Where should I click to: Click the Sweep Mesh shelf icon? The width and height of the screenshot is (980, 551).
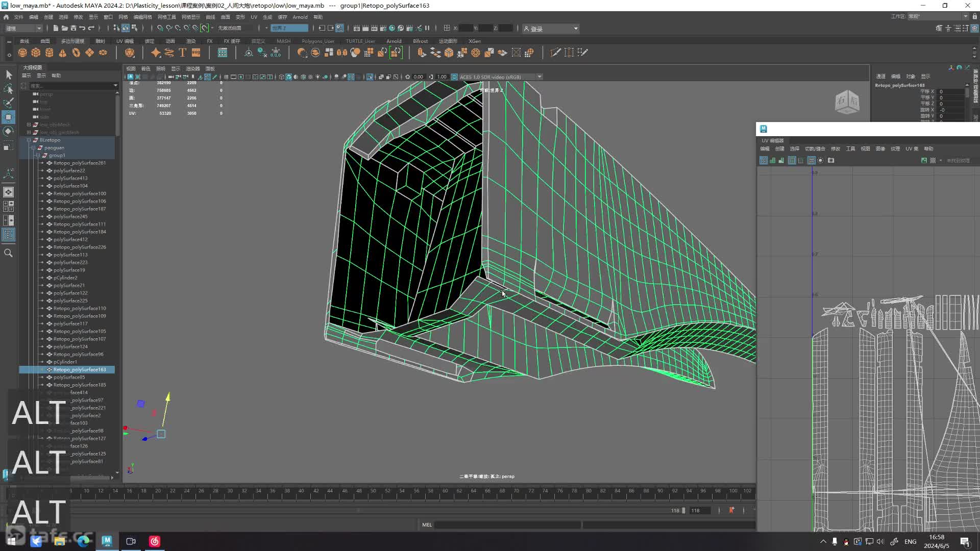pos(169,53)
